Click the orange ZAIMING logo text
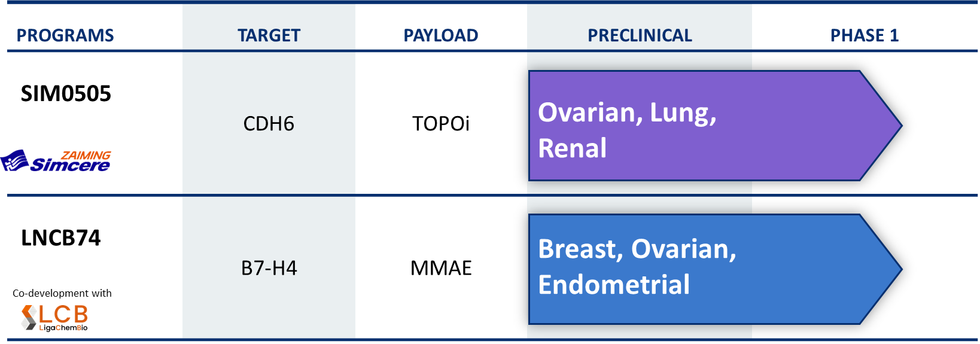The image size is (980, 344). 86,155
